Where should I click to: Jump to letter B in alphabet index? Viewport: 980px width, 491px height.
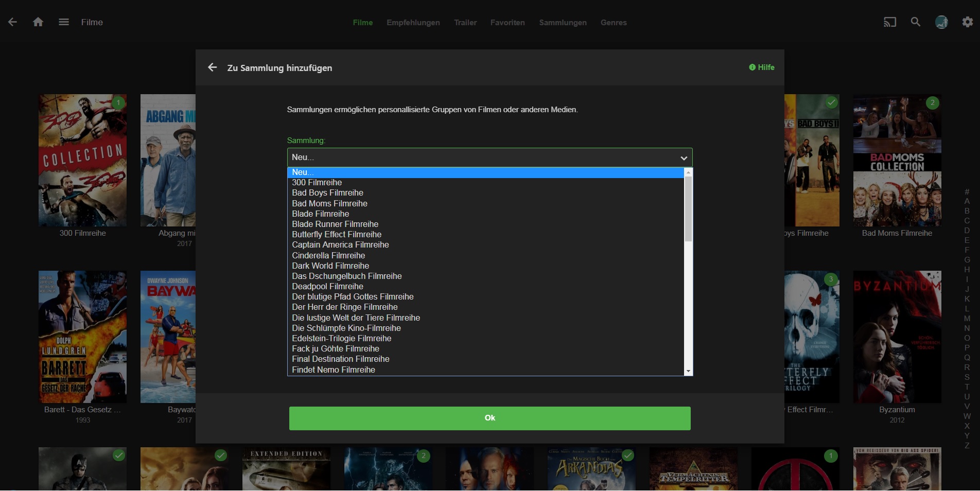[x=967, y=211]
